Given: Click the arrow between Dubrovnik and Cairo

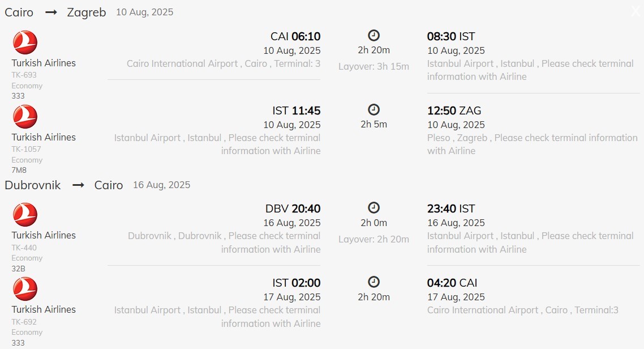Looking at the screenshot, I should [x=78, y=185].
